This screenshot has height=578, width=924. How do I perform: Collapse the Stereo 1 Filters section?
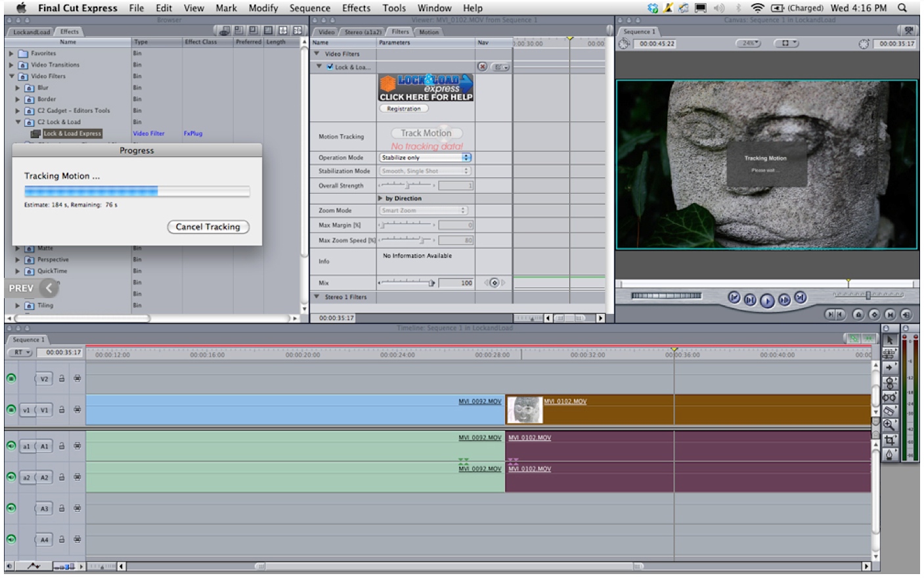[317, 297]
